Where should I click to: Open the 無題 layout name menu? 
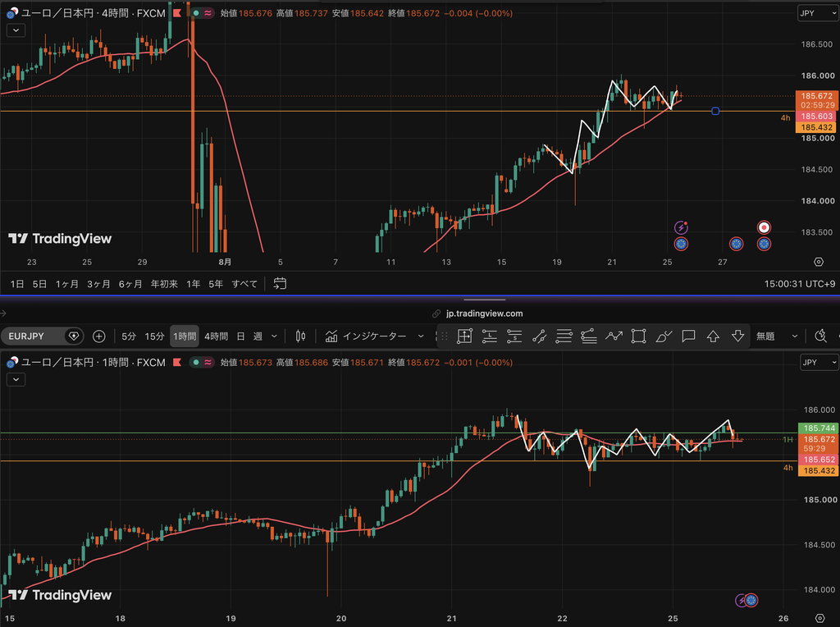(x=765, y=336)
